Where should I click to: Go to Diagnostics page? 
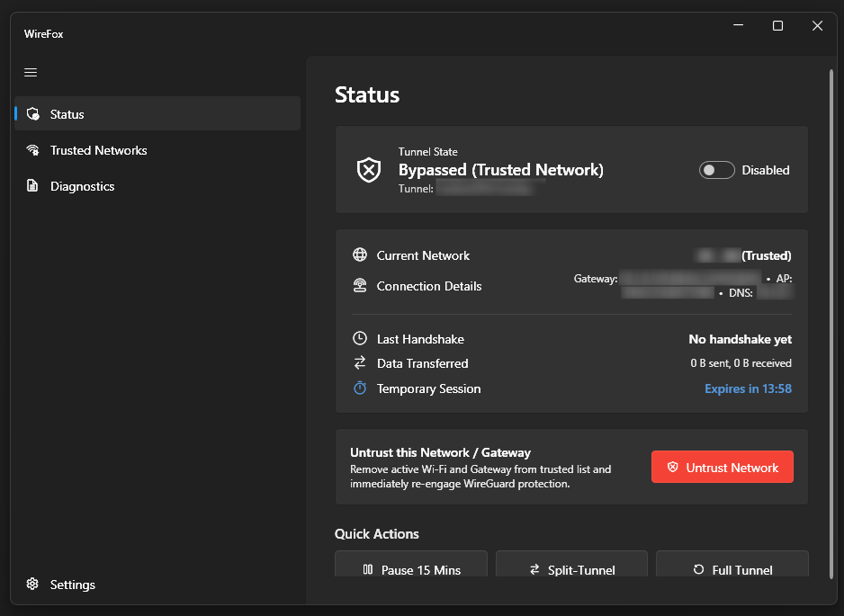[x=157, y=186]
